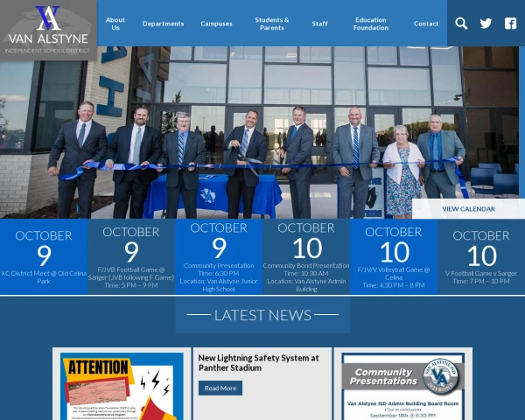Open the Campuses menu

point(216,24)
